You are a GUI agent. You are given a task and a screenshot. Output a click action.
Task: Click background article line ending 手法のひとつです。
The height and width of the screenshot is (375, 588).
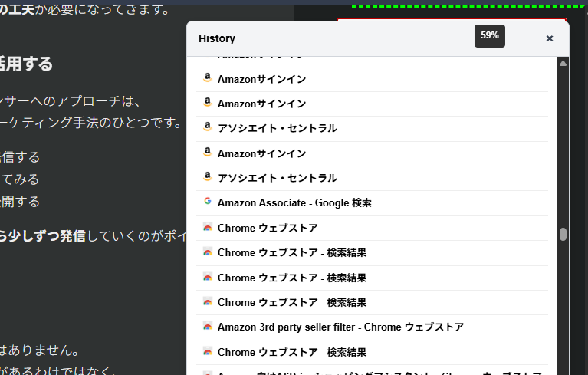click(x=91, y=123)
